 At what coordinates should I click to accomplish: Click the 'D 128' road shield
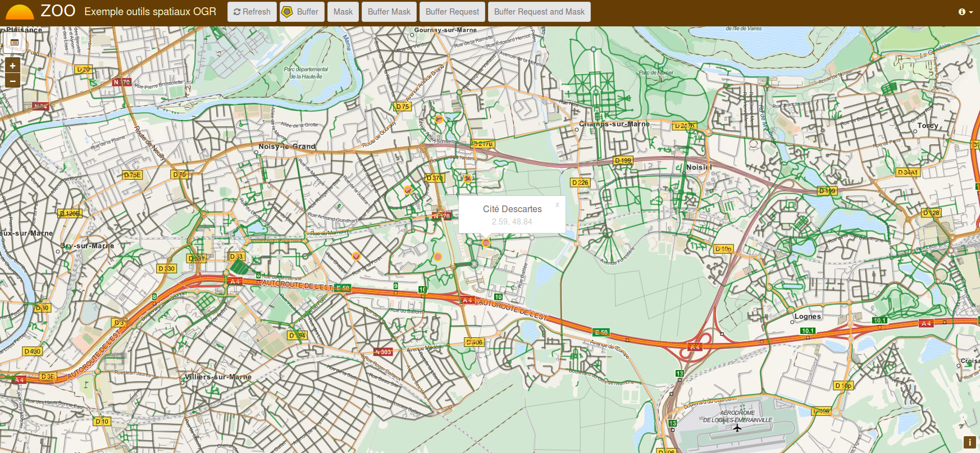point(932,213)
